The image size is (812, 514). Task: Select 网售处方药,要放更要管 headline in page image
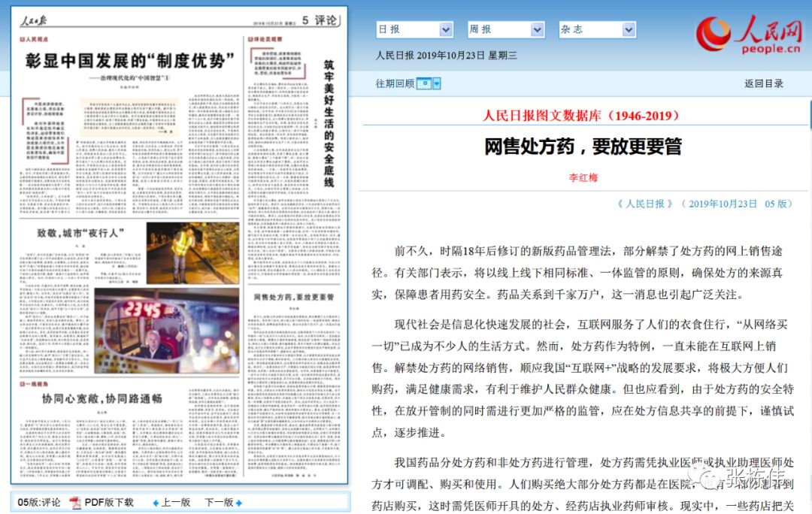[x=294, y=297]
